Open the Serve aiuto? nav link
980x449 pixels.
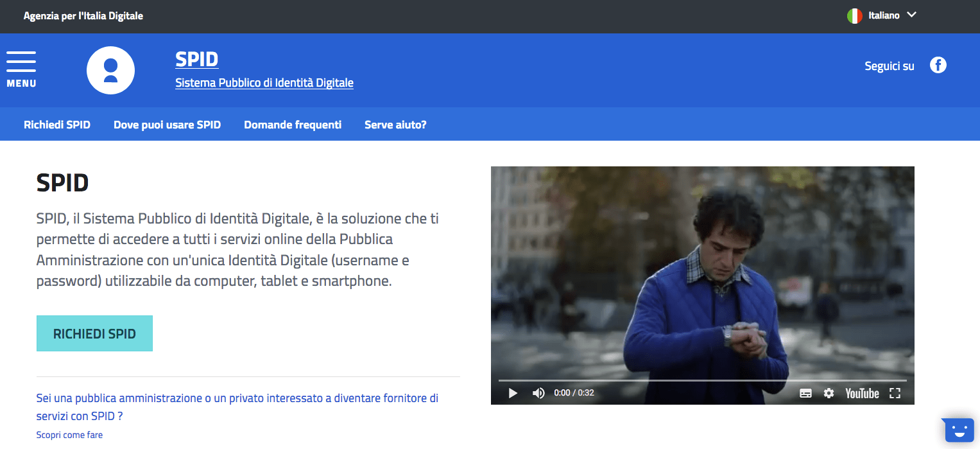pos(395,125)
